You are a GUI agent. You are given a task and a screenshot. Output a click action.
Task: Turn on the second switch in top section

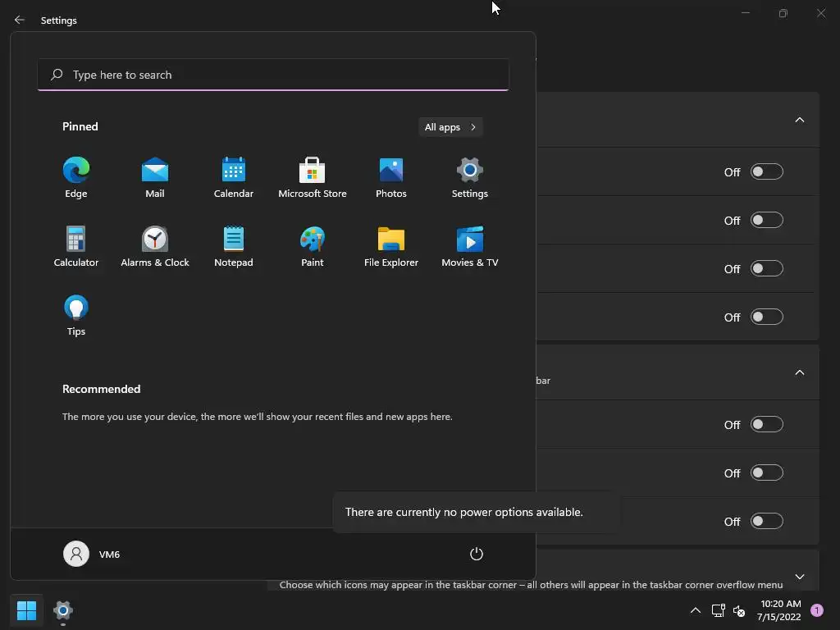point(767,220)
